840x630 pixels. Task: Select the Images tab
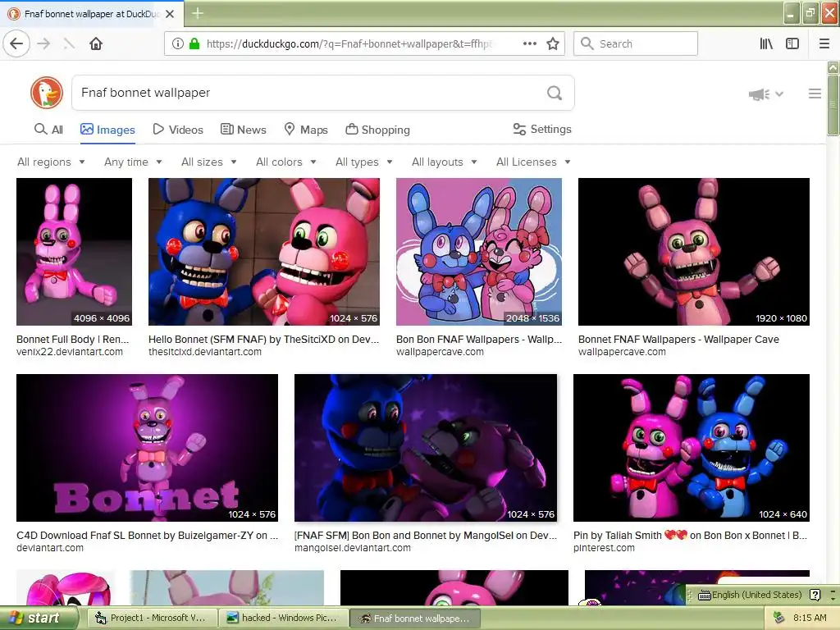tap(107, 130)
